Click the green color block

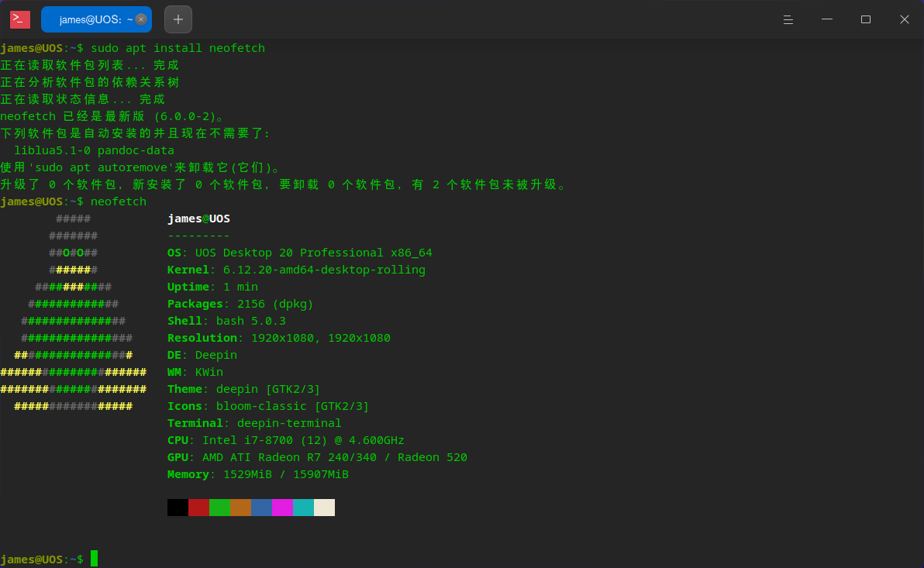[220, 508]
